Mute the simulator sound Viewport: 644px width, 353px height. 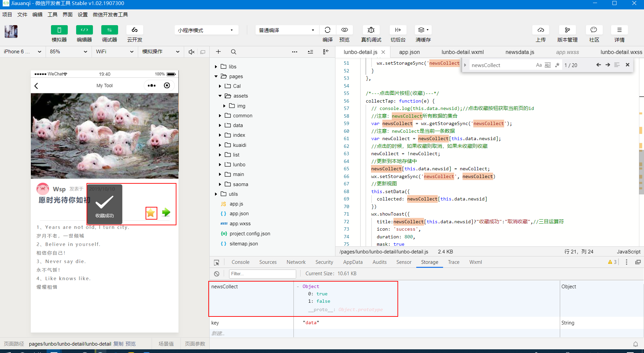(x=192, y=52)
